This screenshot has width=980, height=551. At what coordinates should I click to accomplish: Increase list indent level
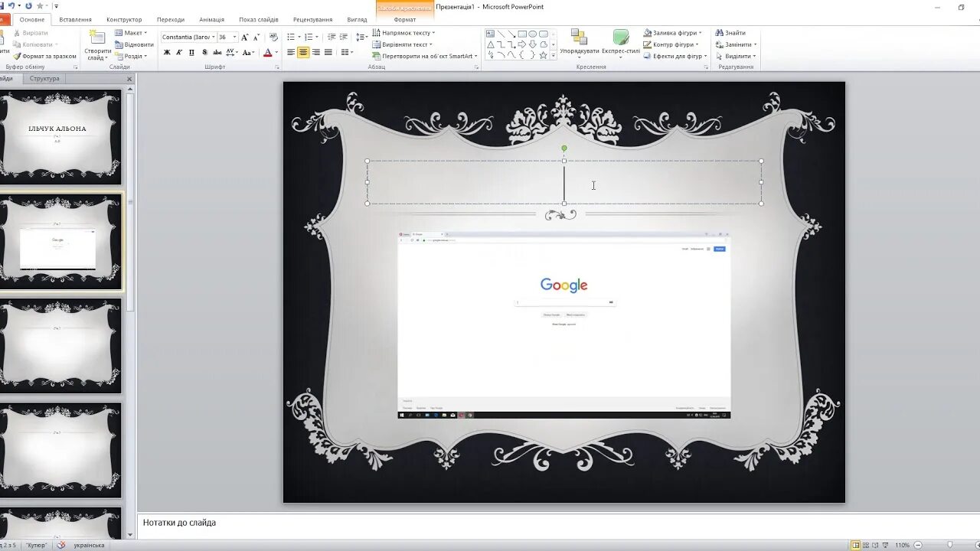(x=344, y=37)
